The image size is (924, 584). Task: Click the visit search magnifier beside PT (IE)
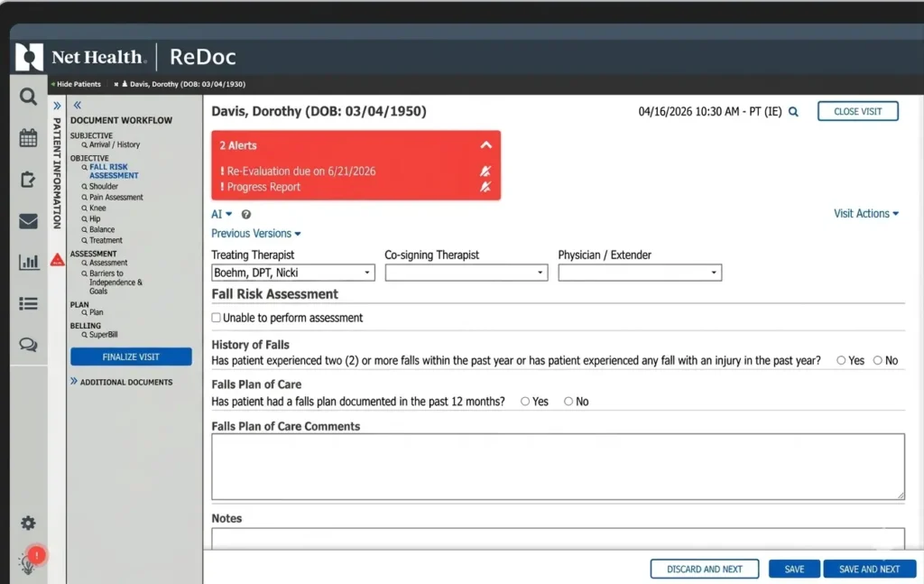coord(793,111)
